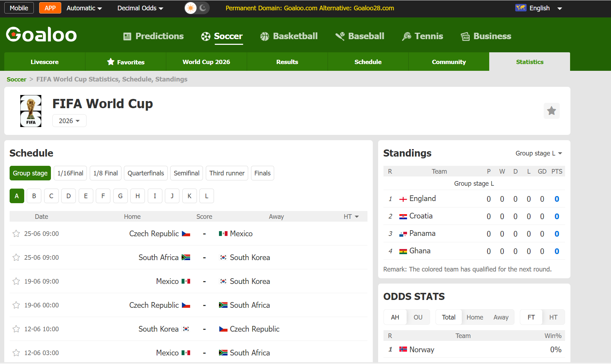This screenshot has height=364, width=611.
Task: Select the Quarterfinals stage button
Action: pyautogui.click(x=146, y=173)
